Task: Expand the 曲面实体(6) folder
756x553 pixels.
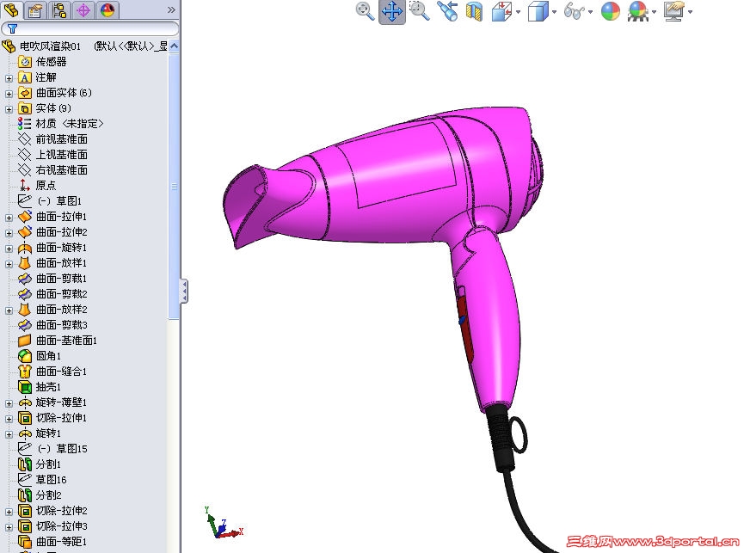Action: pos(9,93)
